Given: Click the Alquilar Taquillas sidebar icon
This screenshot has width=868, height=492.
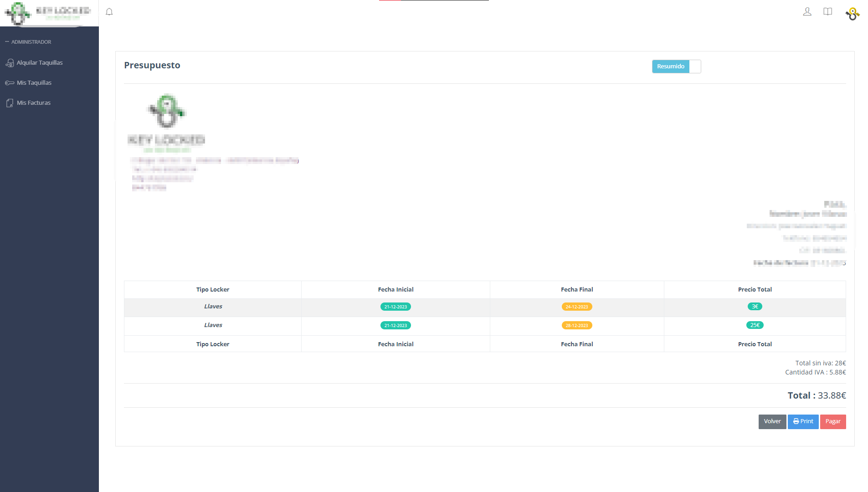Looking at the screenshot, I should (x=10, y=63).
